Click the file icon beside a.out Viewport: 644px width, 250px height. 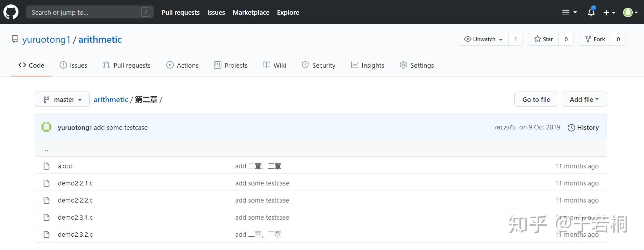(x=47, y=166)
